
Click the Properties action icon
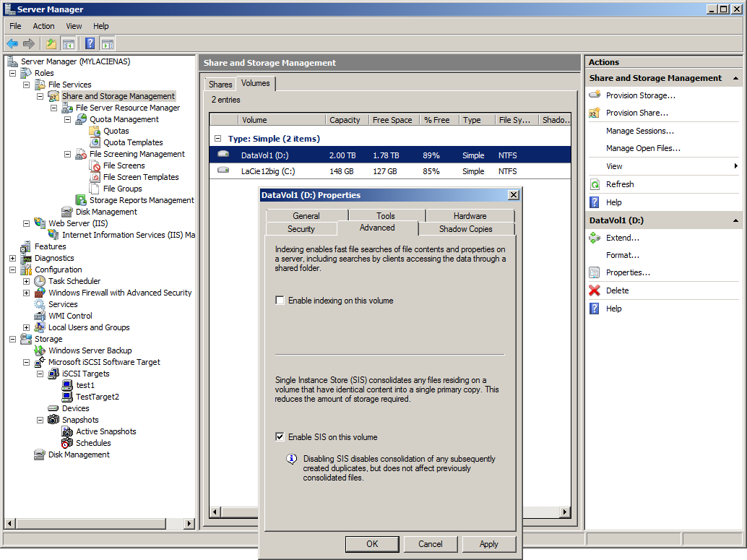[595, 272]
